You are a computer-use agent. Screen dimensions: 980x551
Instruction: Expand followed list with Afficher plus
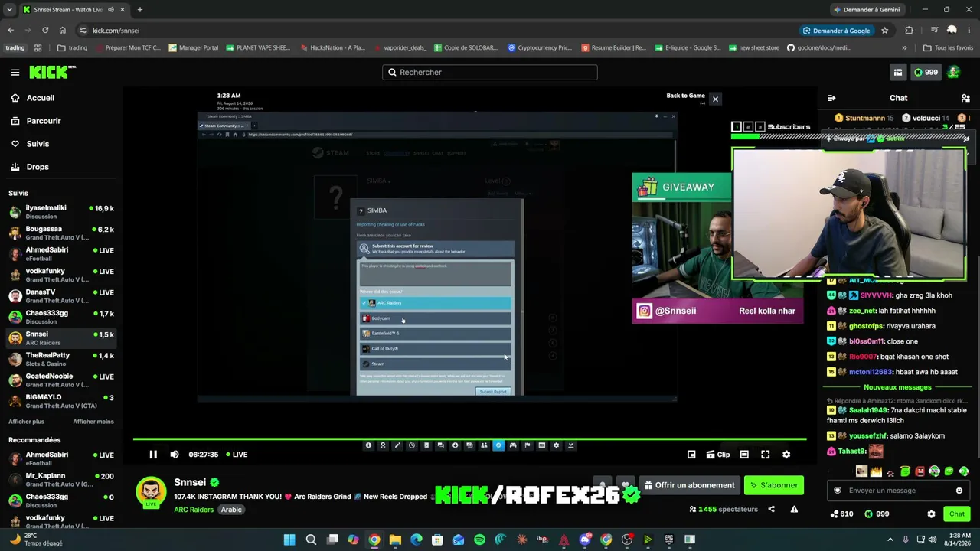(x=26, y=422)
